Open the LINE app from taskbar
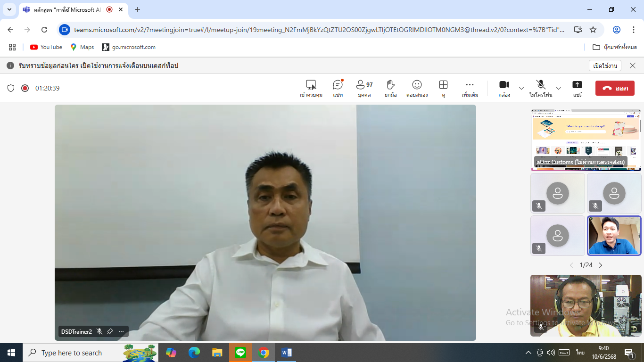Screen dimensions: 644x362 (x=240, y=353)
